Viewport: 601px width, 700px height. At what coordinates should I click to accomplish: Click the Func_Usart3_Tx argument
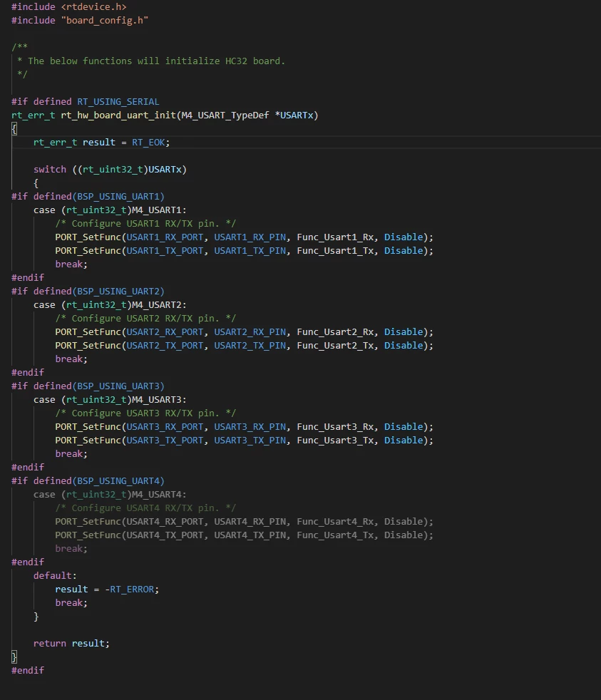point(335,441)
